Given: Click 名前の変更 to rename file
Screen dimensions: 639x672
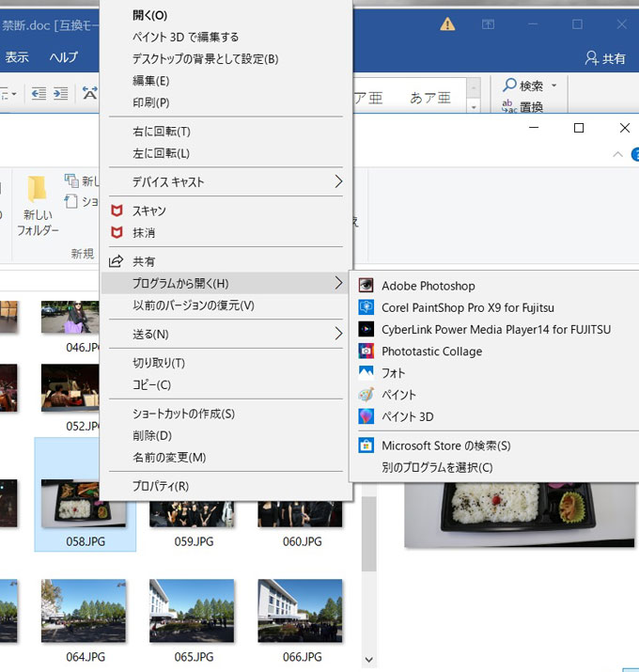Looking at the screenshot, I should point(168,457).
